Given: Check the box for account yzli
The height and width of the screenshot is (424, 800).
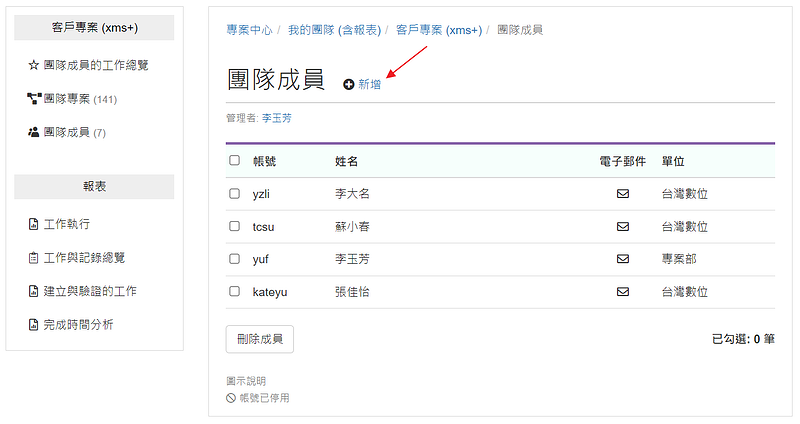Looking at the screenshot, I should (235, 193).
